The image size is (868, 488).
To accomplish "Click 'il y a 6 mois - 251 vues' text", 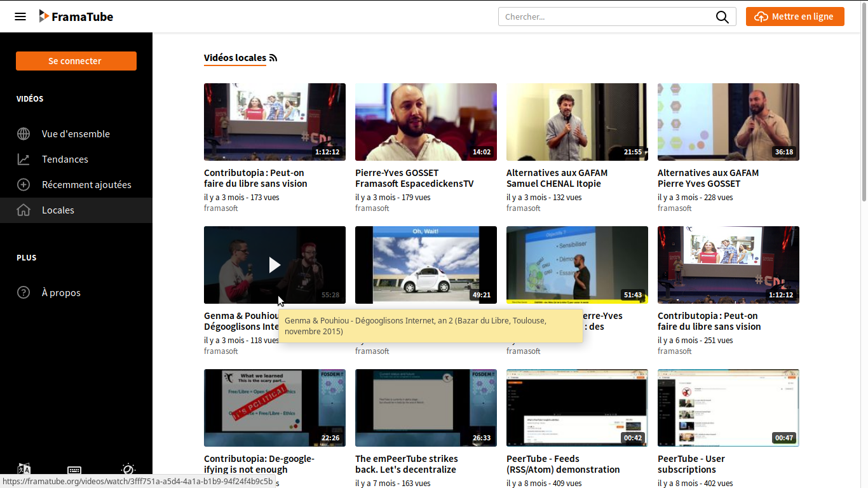I will tap(695, 341).
